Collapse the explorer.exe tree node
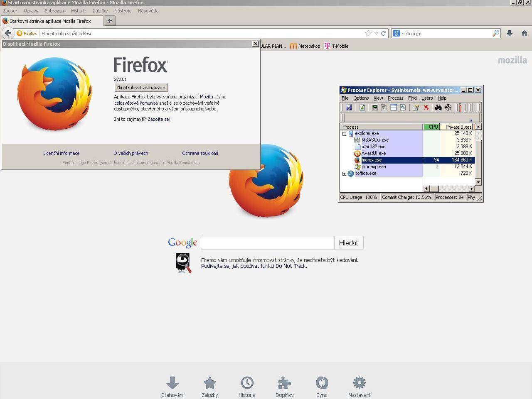The height and width of the screenshot is (399, 532). coord(344,134)
